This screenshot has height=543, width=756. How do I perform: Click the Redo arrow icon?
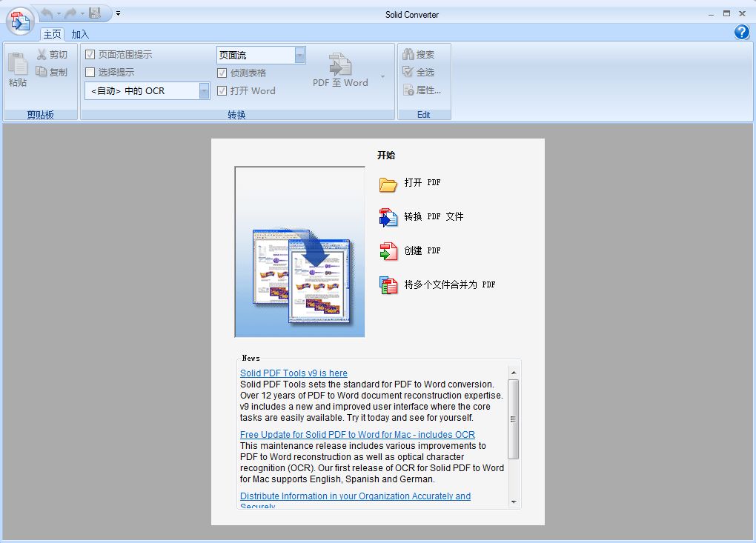click(x=71, y=13)
